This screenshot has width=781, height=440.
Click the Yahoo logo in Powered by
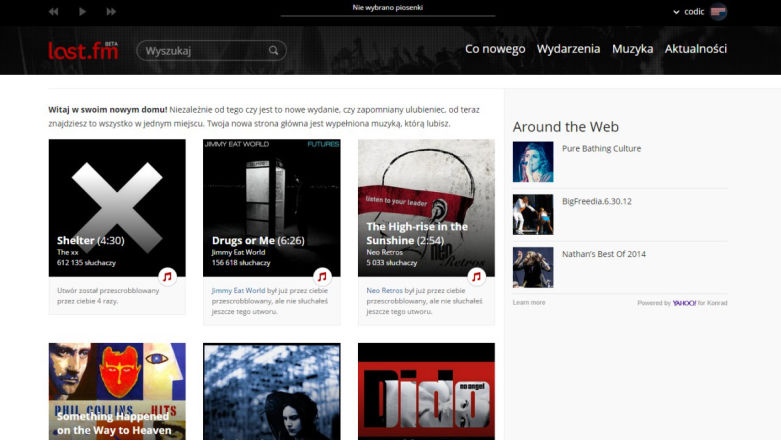click(684, 303)
